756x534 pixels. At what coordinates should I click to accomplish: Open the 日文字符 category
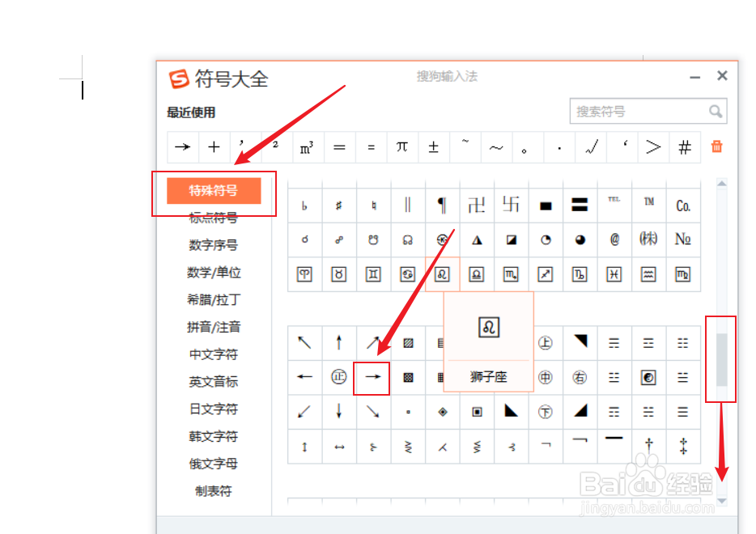coord(214,409)
